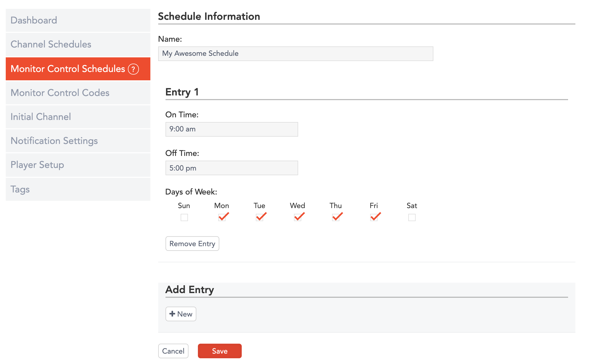Disable the Fri checkbox

click(x=374, y=217)
